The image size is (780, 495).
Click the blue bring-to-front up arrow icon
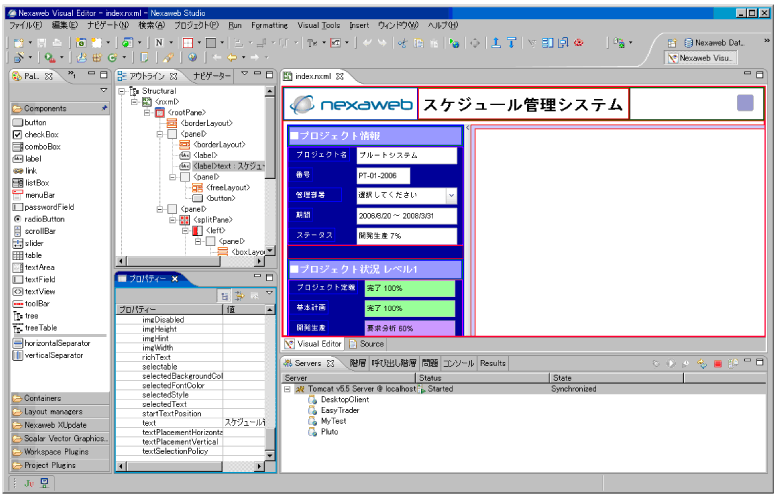(x=495, y=43)
